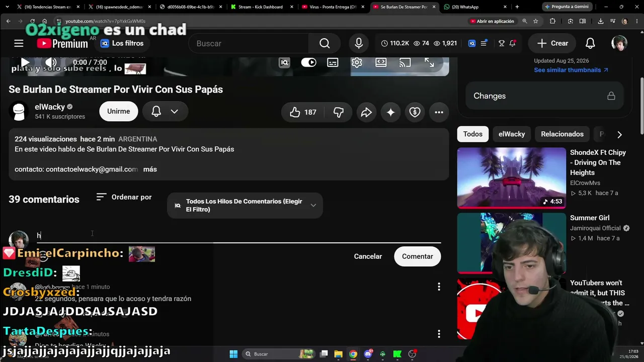Toggle subtitles in the video player
The image size is (644, 362).
coord(333,62)
